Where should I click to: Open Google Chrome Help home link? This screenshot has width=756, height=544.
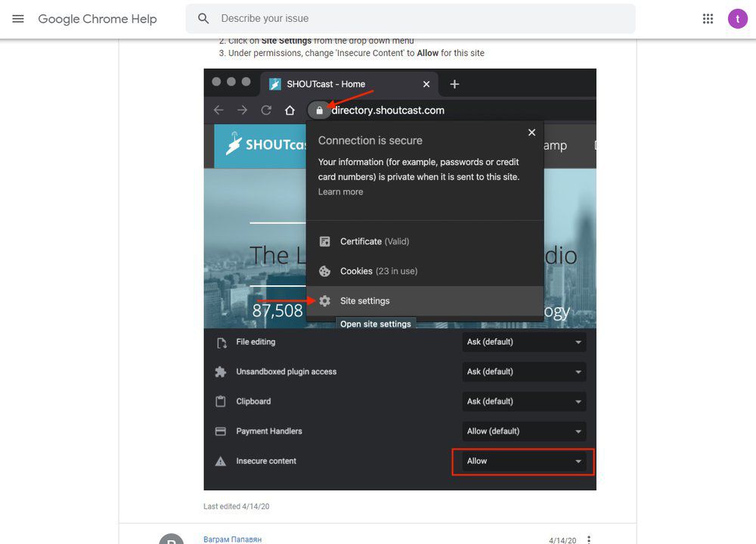(98, 19)
